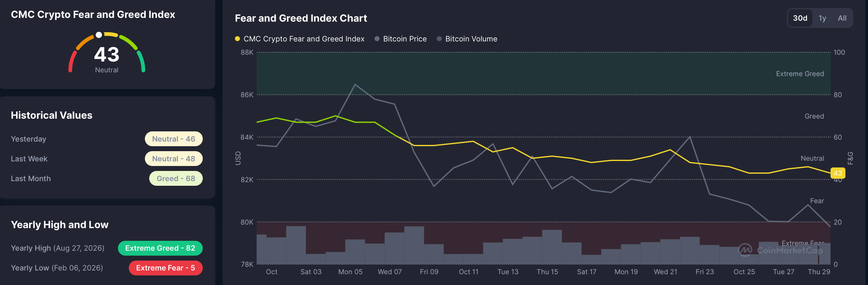
Task: Click Yearly Low (Feb 06, 2026) label
Action: pyautogui.click(x=57, y=268)
